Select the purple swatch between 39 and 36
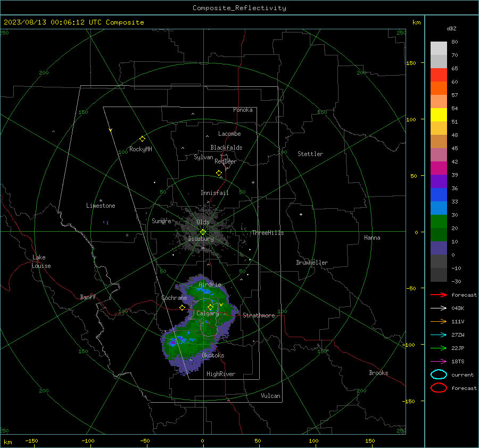479x448 pixels. click(439, 182)
